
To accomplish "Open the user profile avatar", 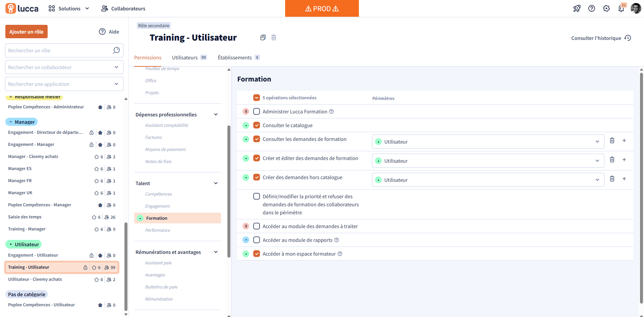I will (x=636, y=8).
